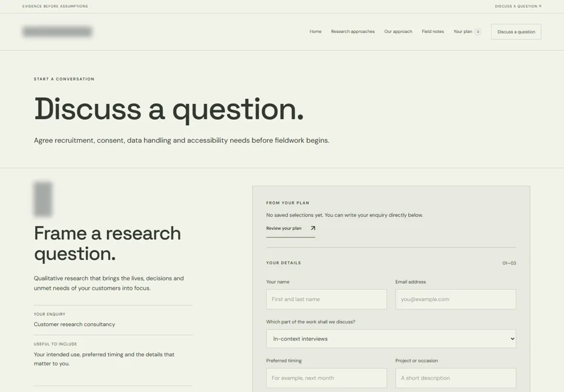Click the 'No saved selections yet' message
This screenshot has height=392, width=564.
pyautogui.click(x=345, y=215)
